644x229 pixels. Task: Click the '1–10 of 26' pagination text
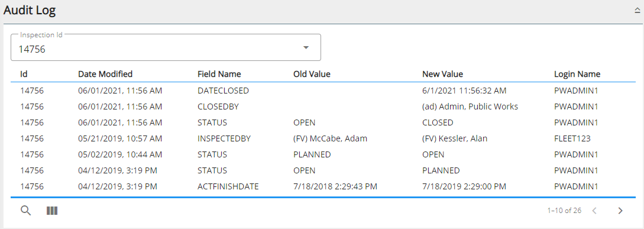(564, 211)
